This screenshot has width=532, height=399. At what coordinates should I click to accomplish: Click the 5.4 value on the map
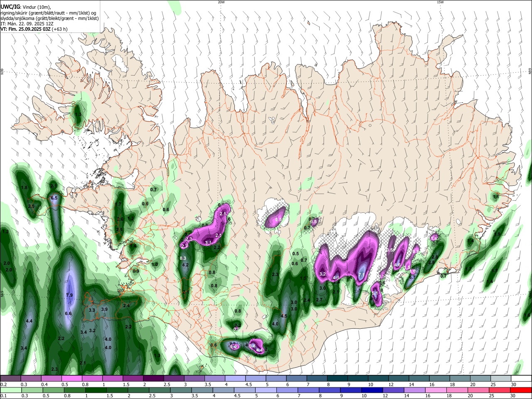(x=252, y=346)
